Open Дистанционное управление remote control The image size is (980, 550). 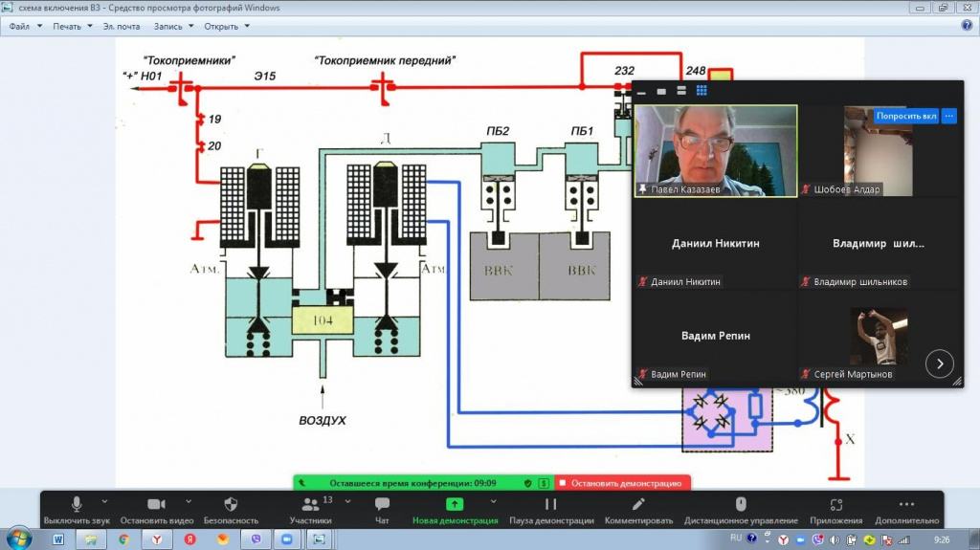[x=741, y=510]
